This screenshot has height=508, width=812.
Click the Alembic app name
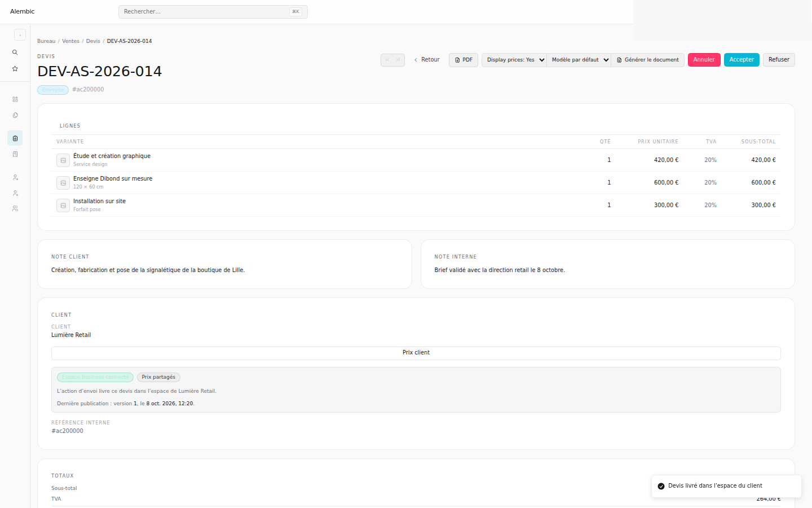pyautogui.click(x=23, y=11)
